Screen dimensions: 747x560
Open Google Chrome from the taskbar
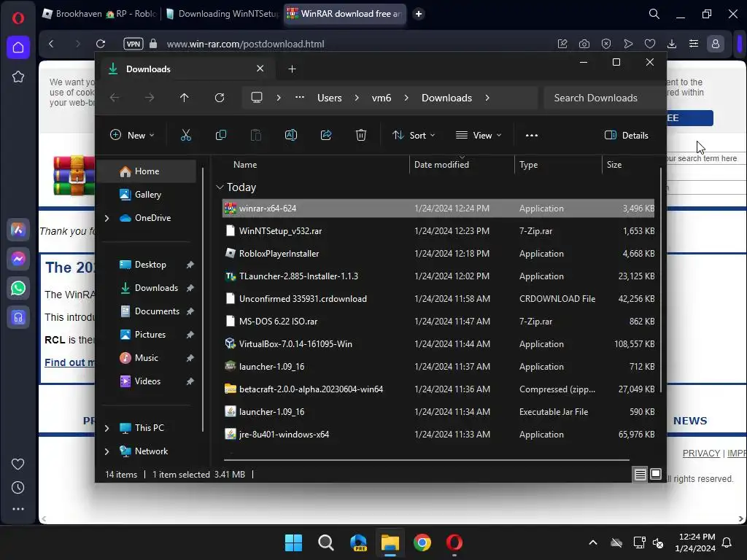(x=422, y=542)
